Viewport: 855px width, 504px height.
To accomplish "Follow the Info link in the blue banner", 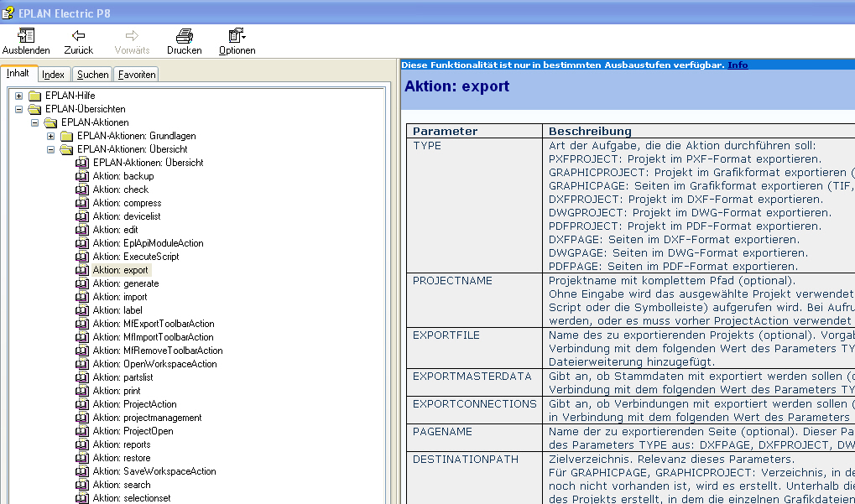I will [738, 65].
